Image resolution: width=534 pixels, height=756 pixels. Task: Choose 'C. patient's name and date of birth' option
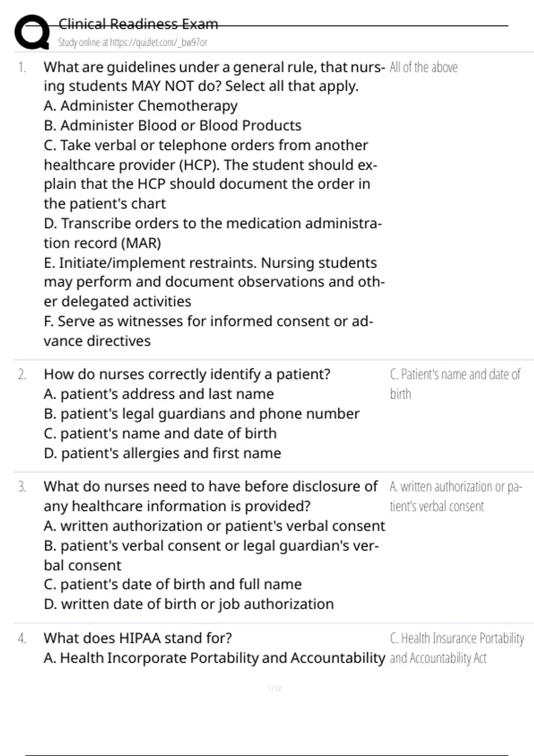(160, 434)
